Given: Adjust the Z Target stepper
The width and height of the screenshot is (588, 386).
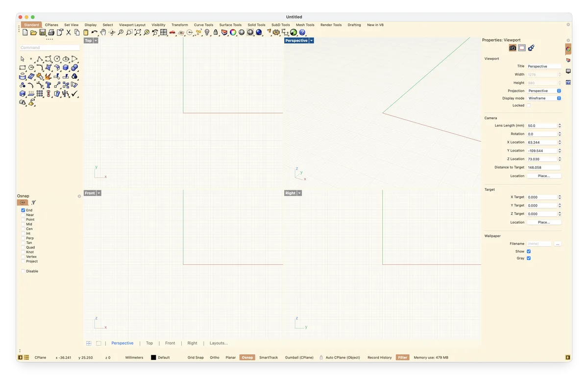Looking at the screenshot, I should tap(560, 214).
